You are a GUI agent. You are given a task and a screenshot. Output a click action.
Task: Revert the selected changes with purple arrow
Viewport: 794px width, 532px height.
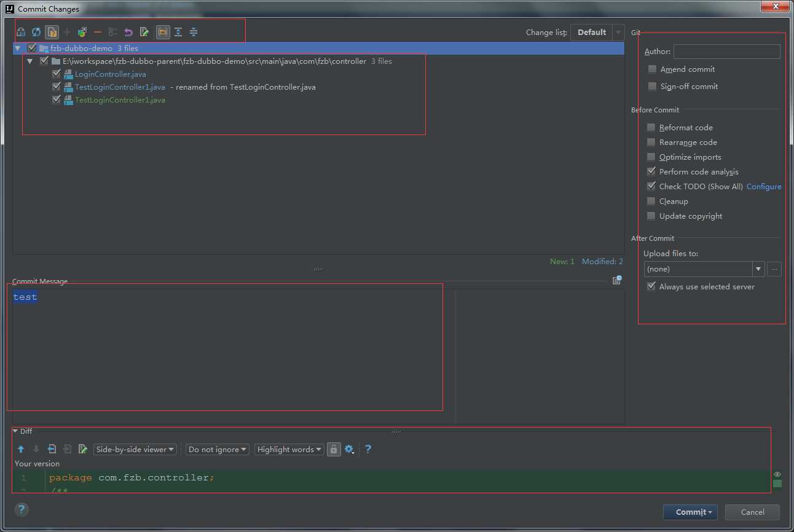128,32
